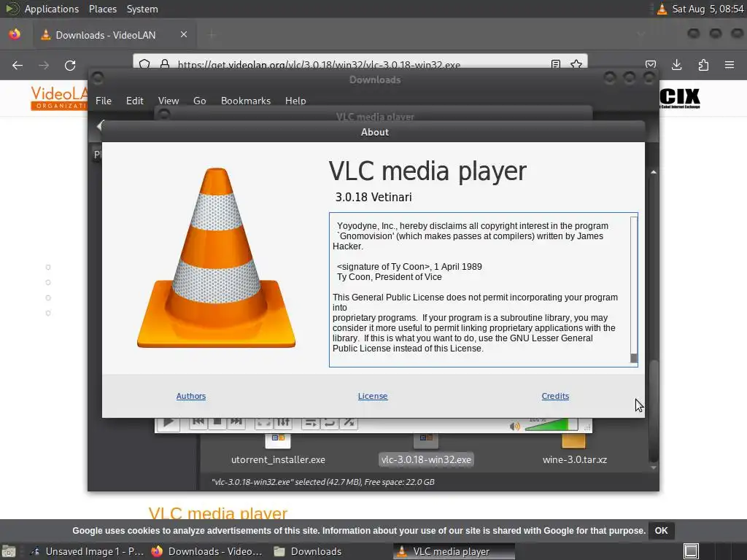Open extended settings in VLC controls
This screenshot has width=747, height=560.
point(283,422)
